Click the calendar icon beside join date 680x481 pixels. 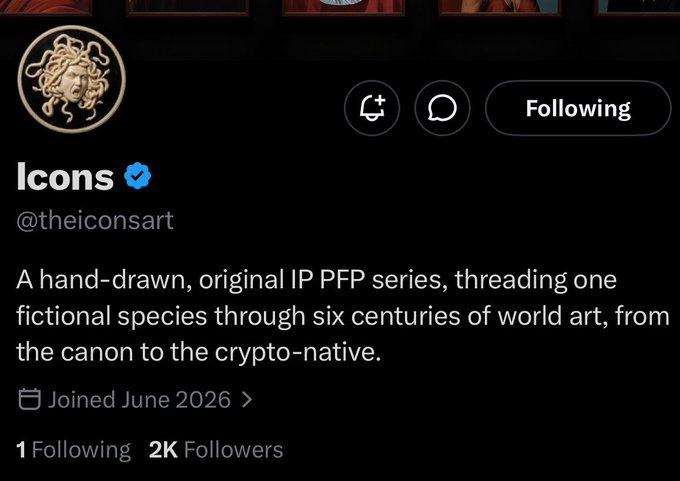click(29, 399)
